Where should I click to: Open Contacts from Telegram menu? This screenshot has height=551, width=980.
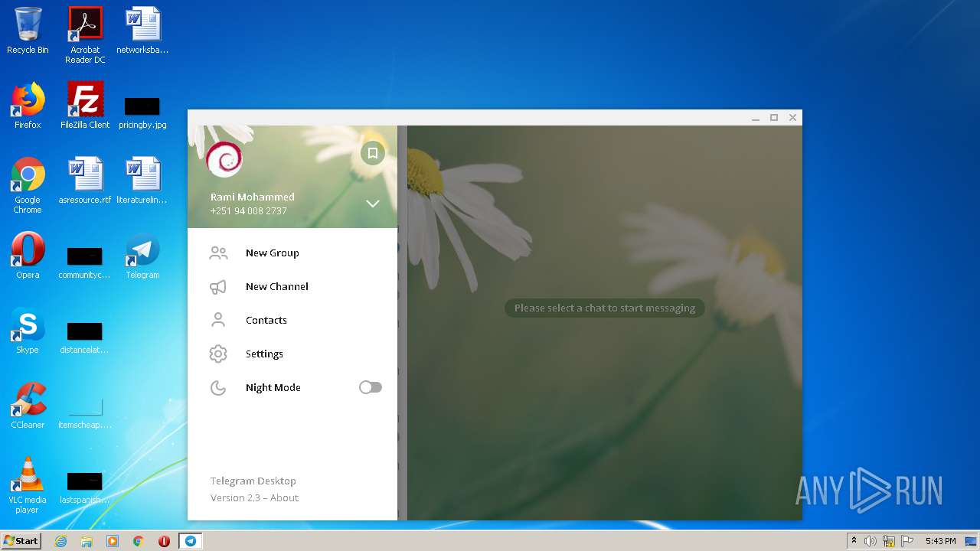tap(292, 320)
